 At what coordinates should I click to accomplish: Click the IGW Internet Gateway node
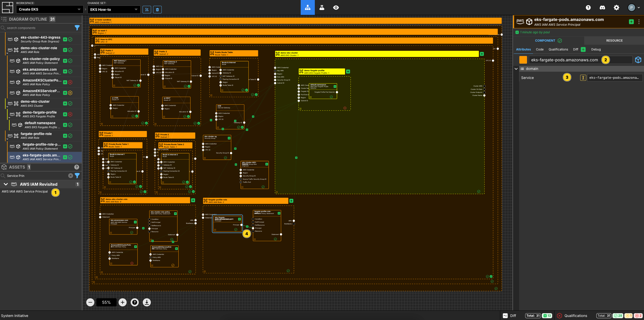230,117
